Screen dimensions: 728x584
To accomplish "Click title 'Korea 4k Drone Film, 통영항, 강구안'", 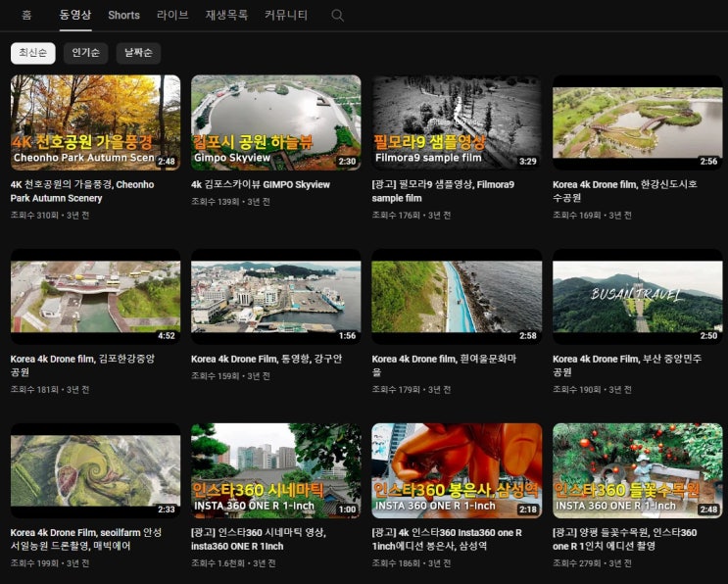I will (x=267, y=359).
